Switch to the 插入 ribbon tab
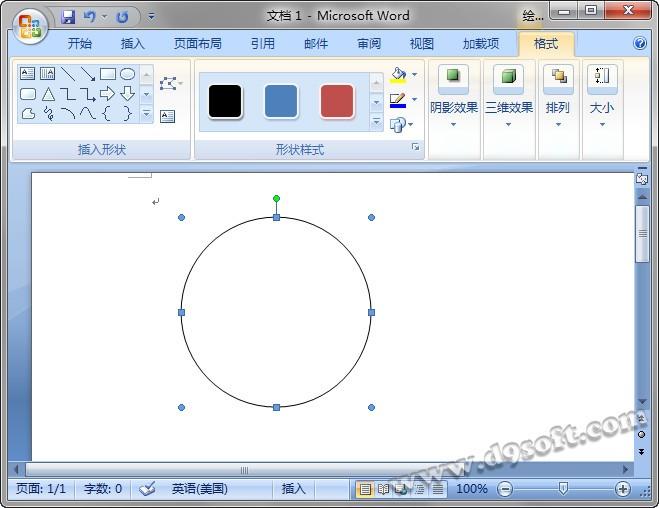659x508 pixels. point(133,44)
